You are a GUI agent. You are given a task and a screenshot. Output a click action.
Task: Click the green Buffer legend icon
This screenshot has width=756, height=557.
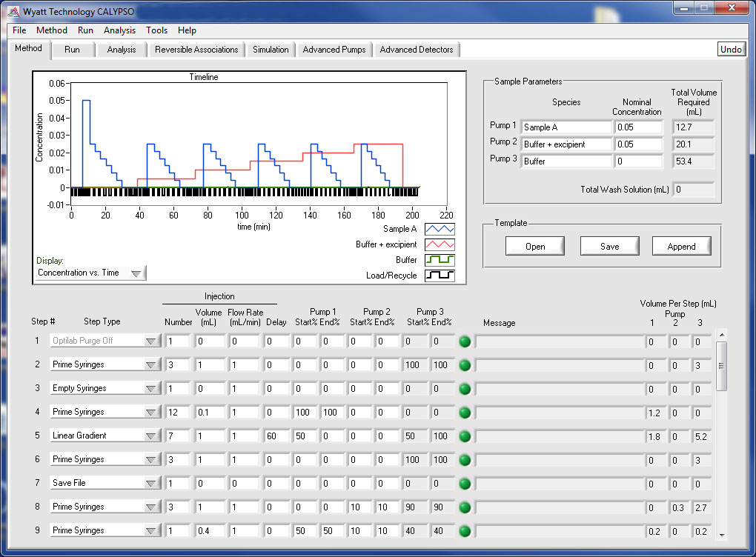point(440,260)
